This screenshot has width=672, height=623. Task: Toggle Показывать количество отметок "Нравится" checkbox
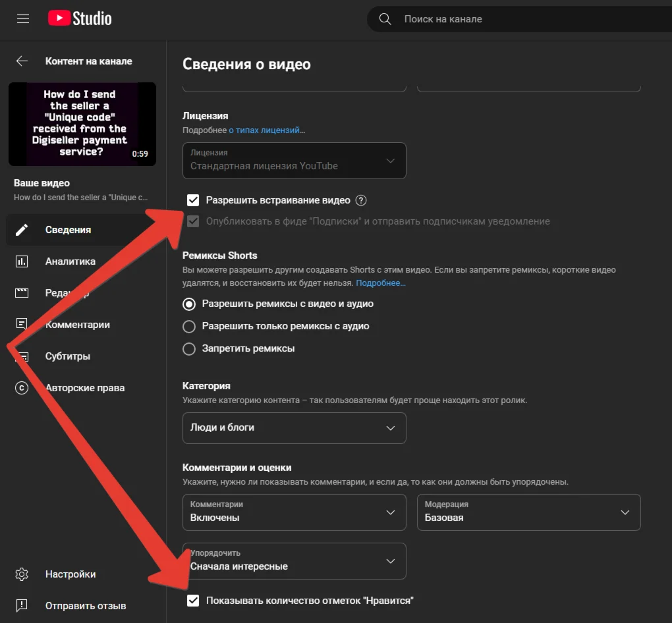tap(193, 600)
